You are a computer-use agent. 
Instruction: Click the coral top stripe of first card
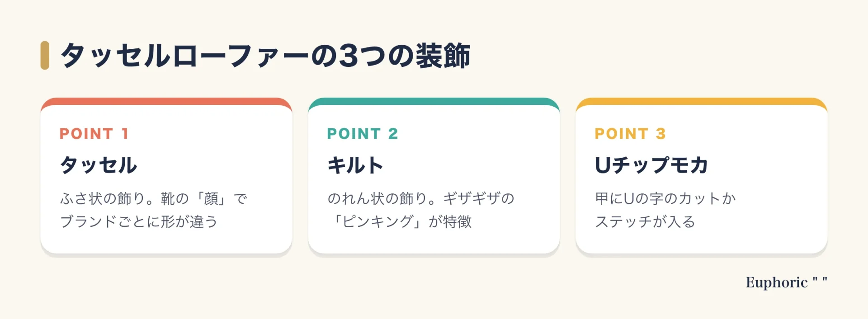point(166,101)
